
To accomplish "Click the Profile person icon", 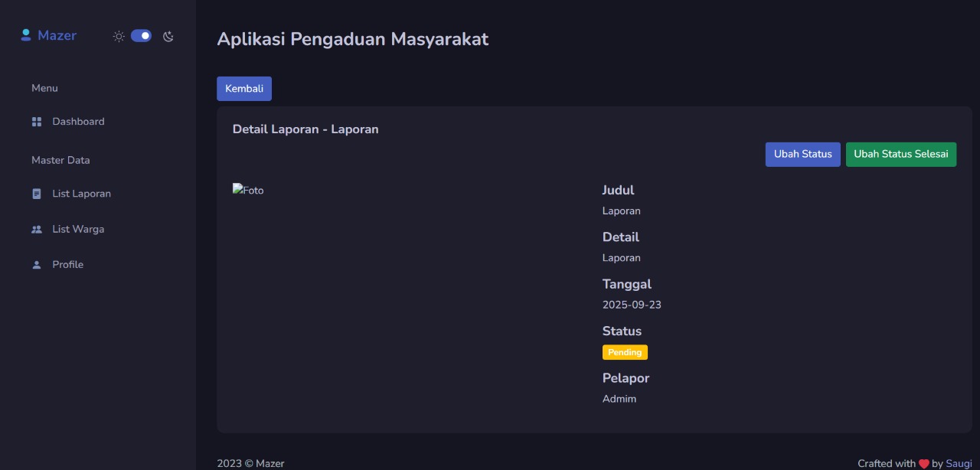I will coord(37,264).
